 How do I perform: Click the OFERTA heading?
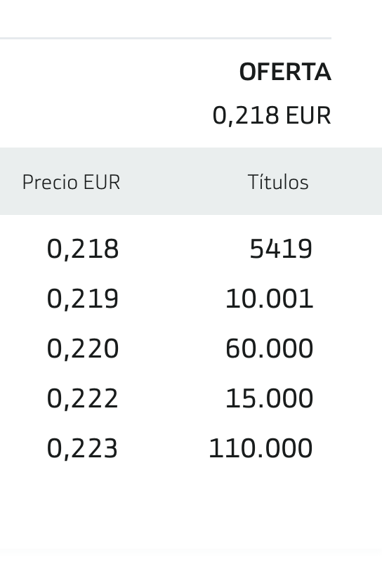[285, 72]
